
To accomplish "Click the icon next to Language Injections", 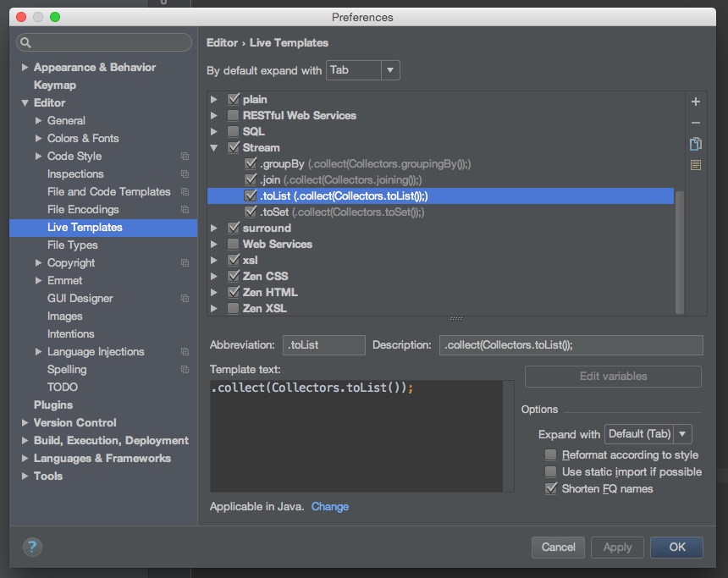I will tap(183, 351).
